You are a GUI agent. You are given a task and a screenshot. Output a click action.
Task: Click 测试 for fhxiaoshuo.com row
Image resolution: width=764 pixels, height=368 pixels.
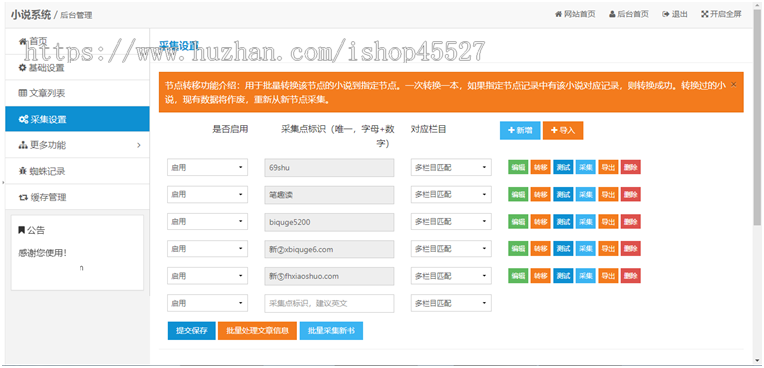pos(563,276)
